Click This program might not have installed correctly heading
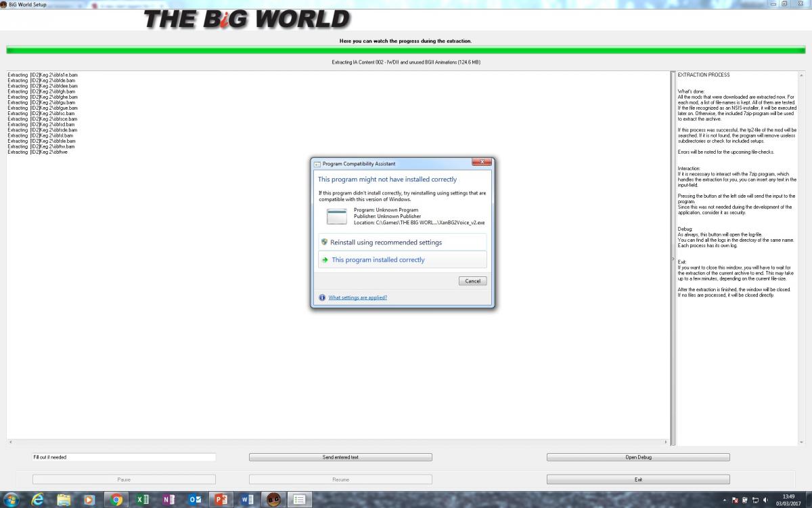Viewport: 812px width, 508px height. [x=387, y=179]
